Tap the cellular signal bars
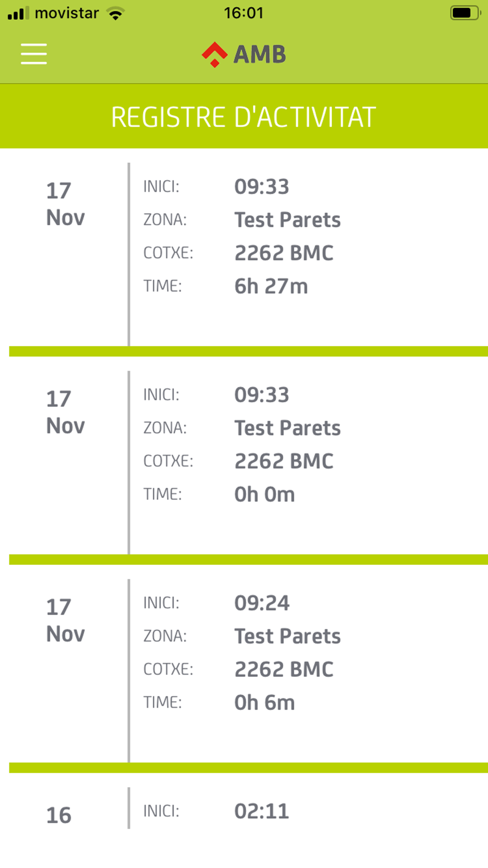The image size is (488, 868). [x=19, y=13]
